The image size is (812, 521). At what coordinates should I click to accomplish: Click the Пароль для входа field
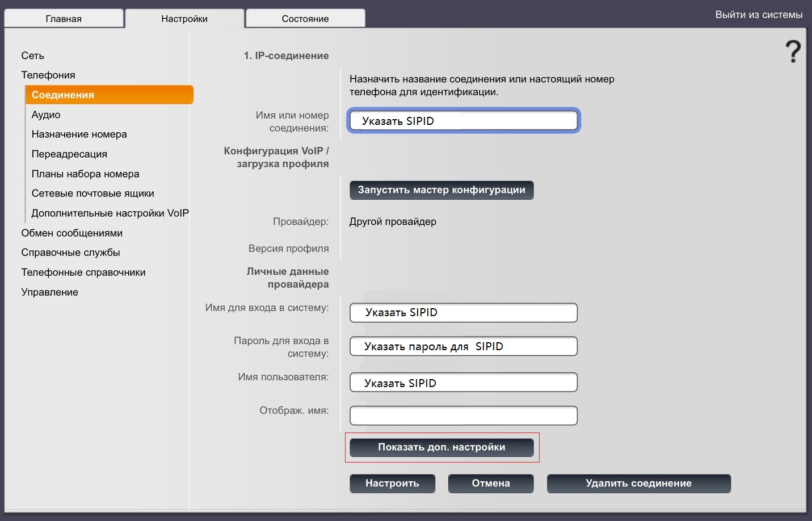[463, 346]
